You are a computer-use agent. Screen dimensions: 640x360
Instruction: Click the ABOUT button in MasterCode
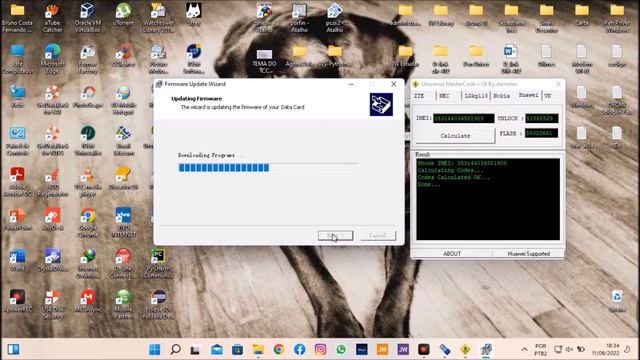click(x=452, y=253)
